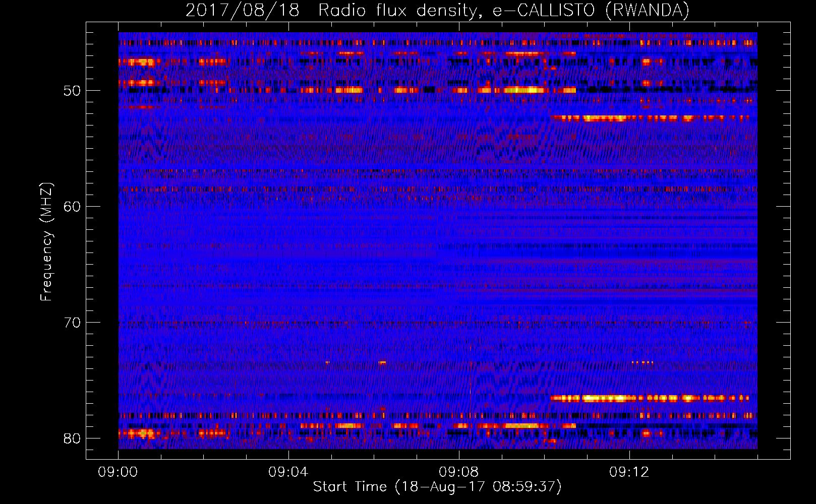Click the '50' frequency tick label
Image resolution: width=816 pixels, height=504 pixels.
[x=72, y=91]
